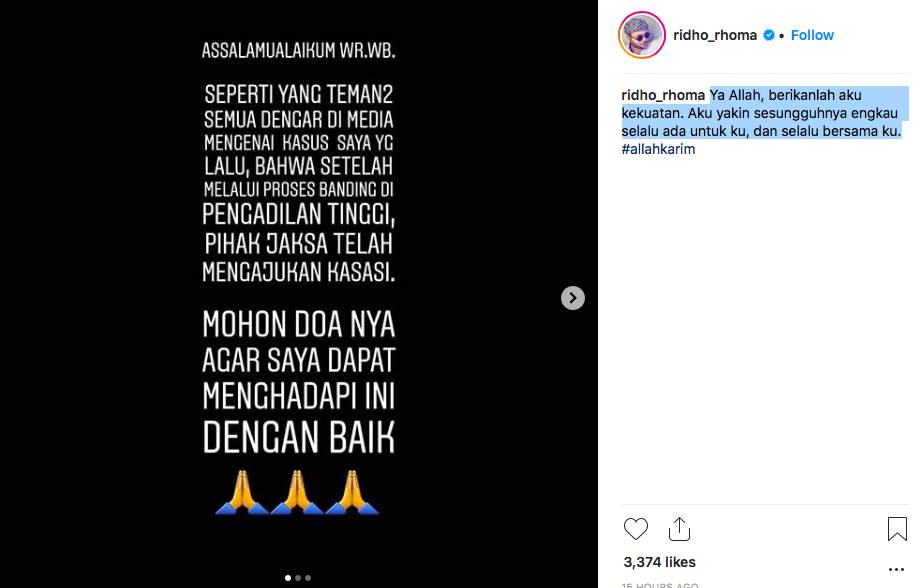Click the MOHON DOA NYA text in the image
This screenshot has height=588, width=918.
point(299,324)
